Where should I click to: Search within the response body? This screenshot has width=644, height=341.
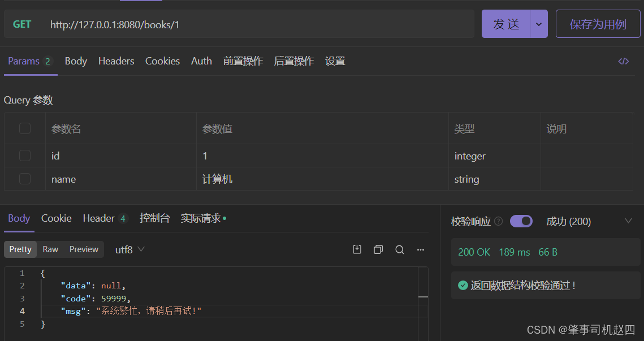(400, 249)
